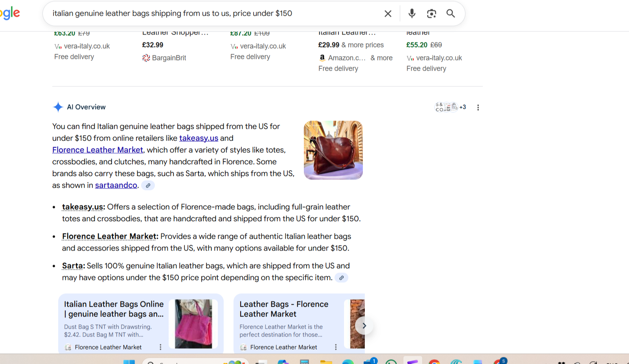This screenshot has height=364, width=629.
Task: Start voice search with the microphone icon
Action: pyautogui.click(x=412, y=14)
